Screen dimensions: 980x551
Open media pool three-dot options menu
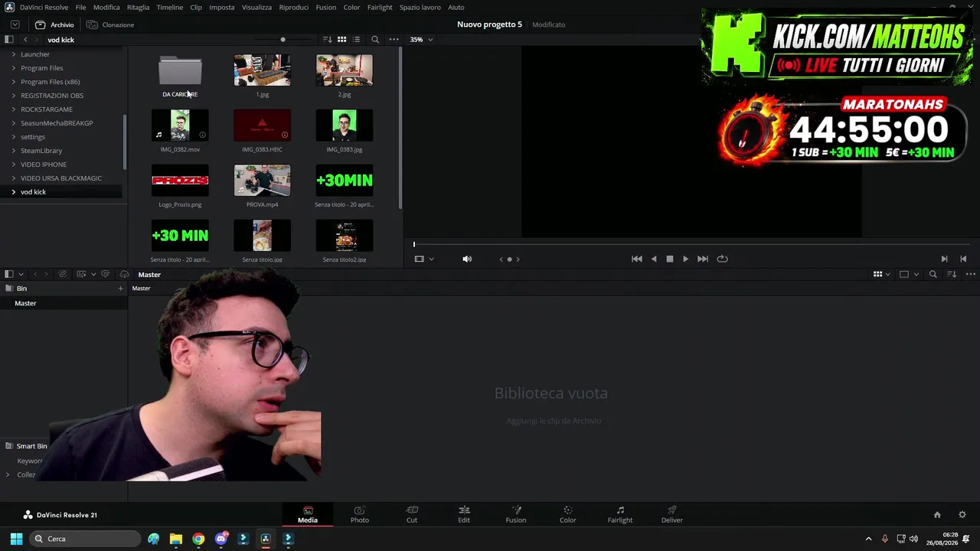[971, 274]
